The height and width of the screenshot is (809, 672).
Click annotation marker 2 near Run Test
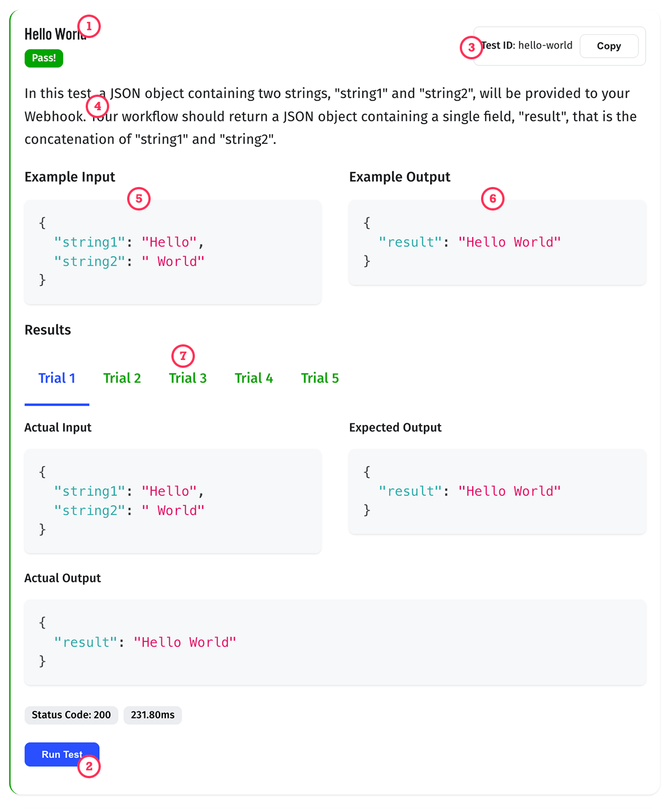point(89,766)
